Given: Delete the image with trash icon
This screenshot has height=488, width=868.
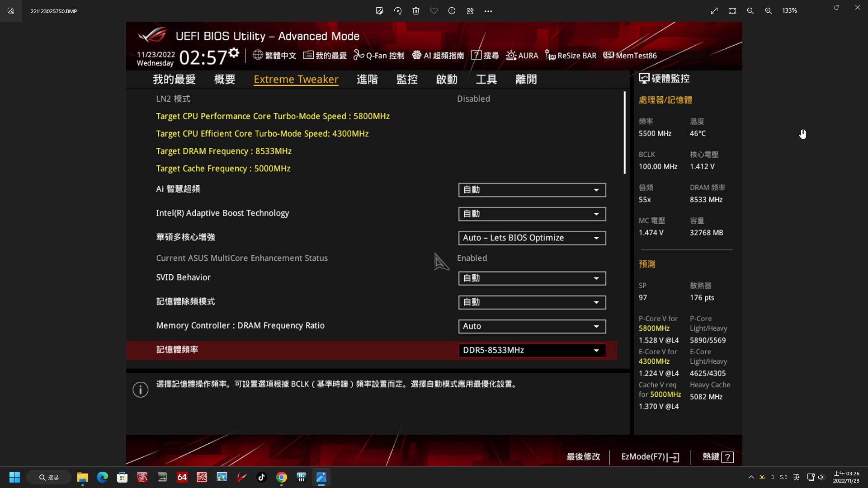Looking at the screenshot, I should (x=416, y=11).
